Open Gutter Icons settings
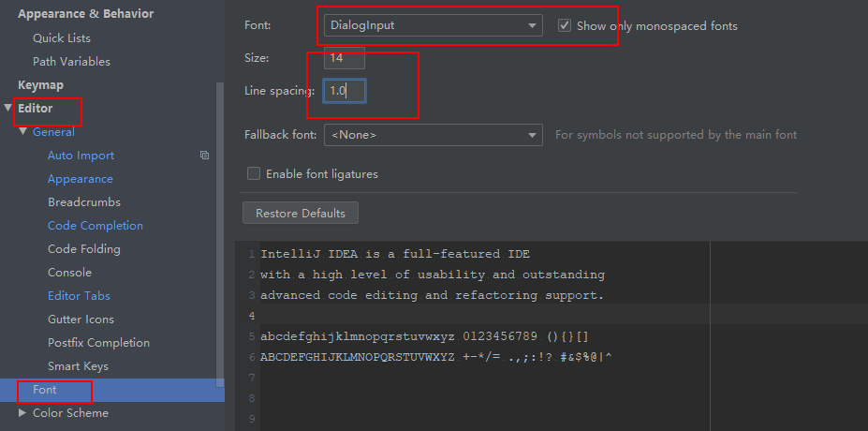This screenshot has height=431, width=868. point(81,320)
